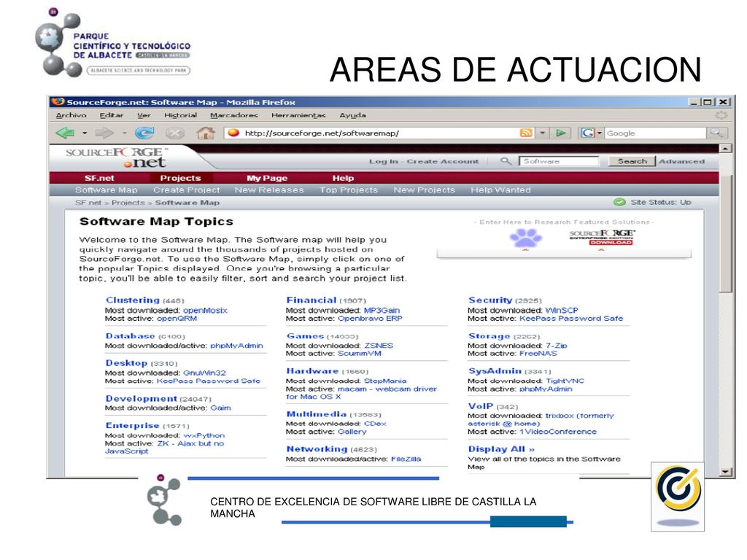The image size is (747, 560).
Task: Click in the Google search box
Action: point(655,133)
